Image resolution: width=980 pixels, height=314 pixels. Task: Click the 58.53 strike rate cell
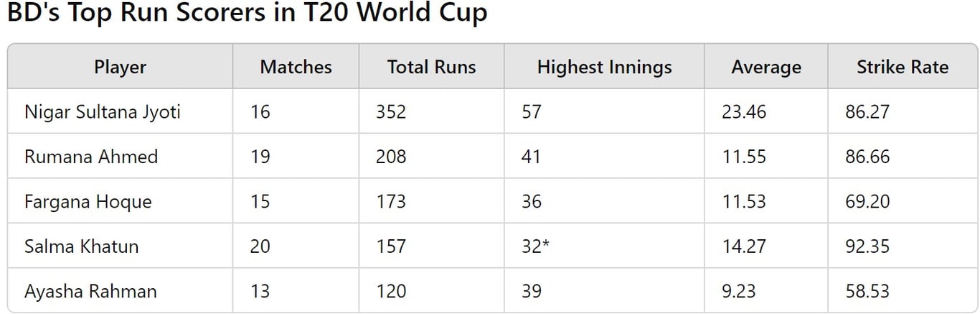coord(867,292)
